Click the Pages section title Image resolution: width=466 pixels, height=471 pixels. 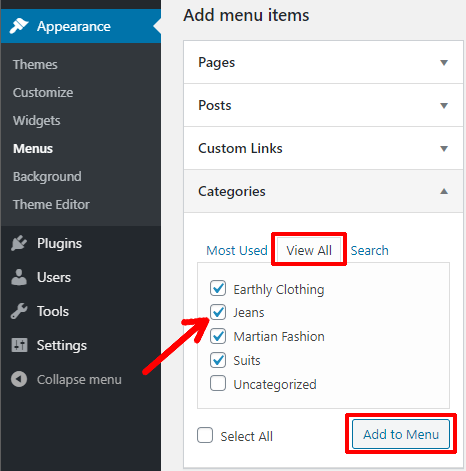[x=216, y=63]
